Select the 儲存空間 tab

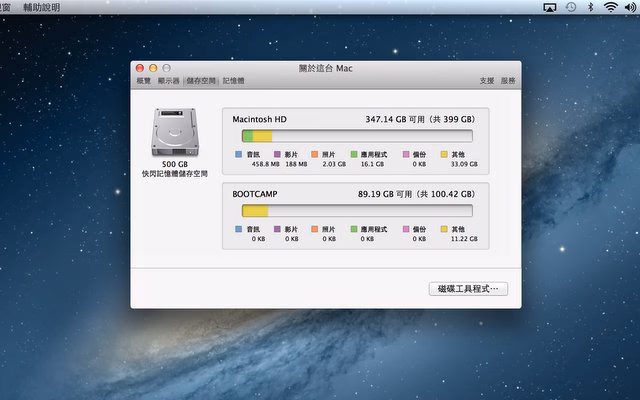201,81
